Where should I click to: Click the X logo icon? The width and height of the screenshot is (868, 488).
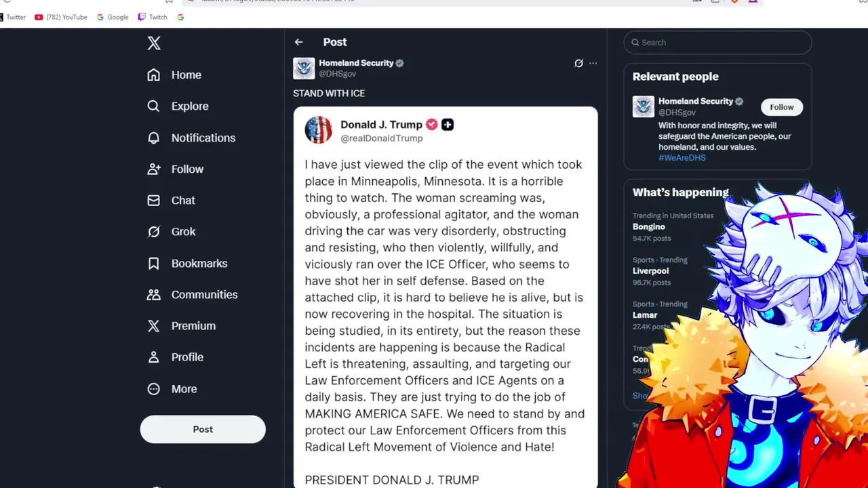tap(154, 43)
